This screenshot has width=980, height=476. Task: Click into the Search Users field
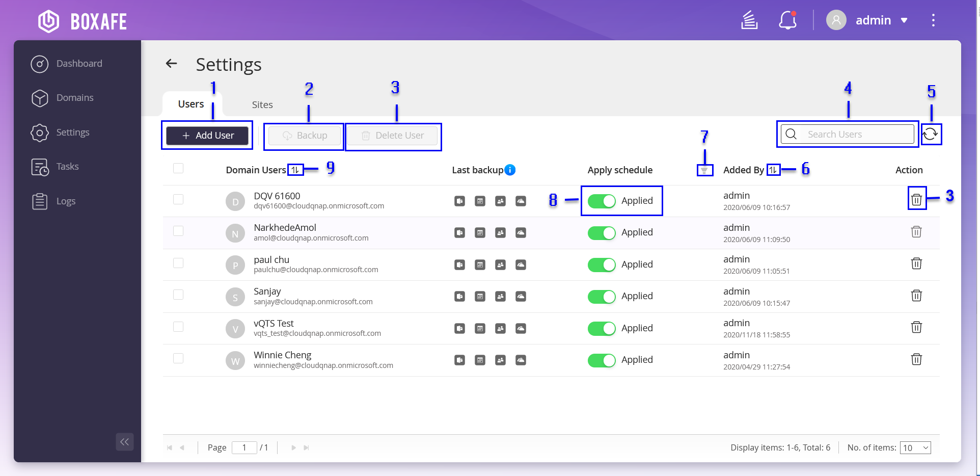(x=856, y=135)
